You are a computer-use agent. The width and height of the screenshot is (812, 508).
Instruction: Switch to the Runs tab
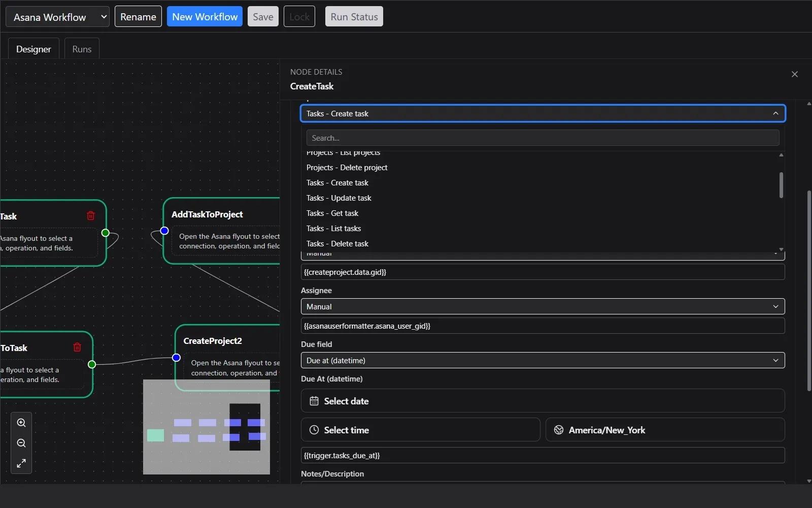pos(82,49)
